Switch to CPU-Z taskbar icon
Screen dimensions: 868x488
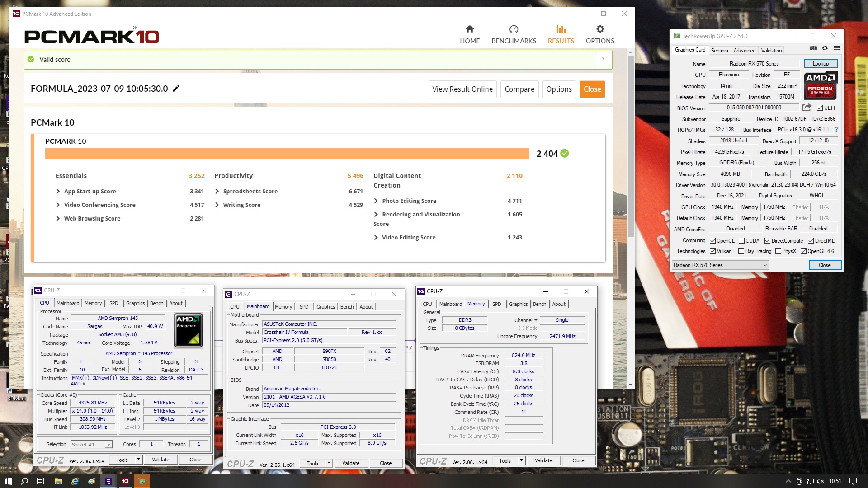click(108, 481)
